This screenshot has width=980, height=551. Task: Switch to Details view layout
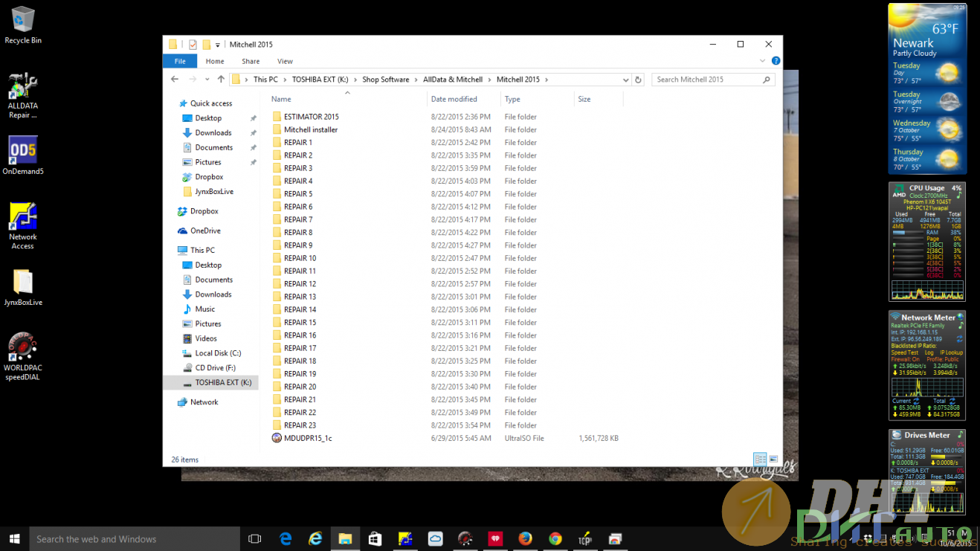760,460
